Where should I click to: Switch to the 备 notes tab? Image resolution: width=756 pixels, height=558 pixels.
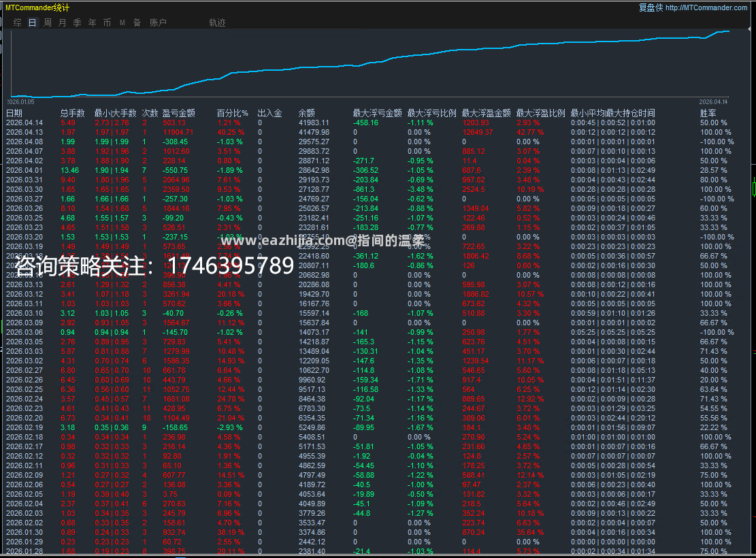coord(137,22)
